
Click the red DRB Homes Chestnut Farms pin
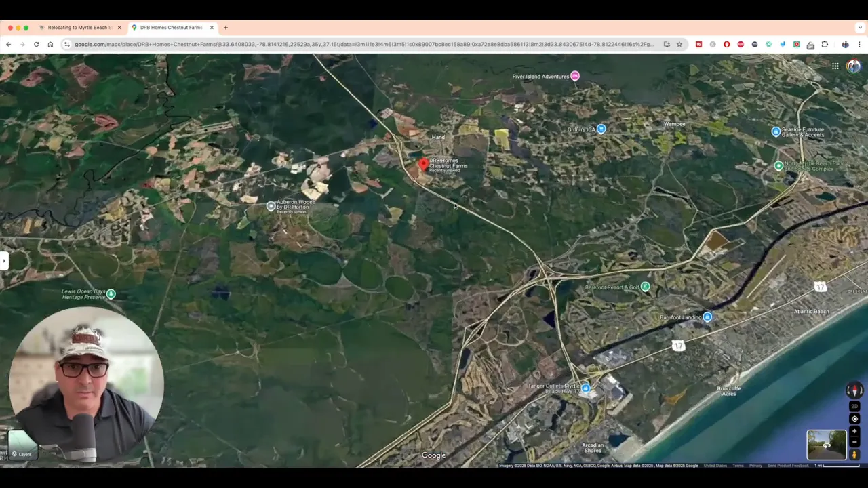(423, 164)
